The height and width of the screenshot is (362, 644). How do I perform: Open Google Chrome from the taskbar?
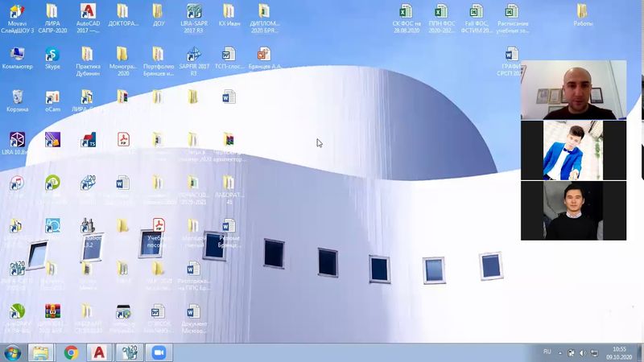[x=71, y=352]
